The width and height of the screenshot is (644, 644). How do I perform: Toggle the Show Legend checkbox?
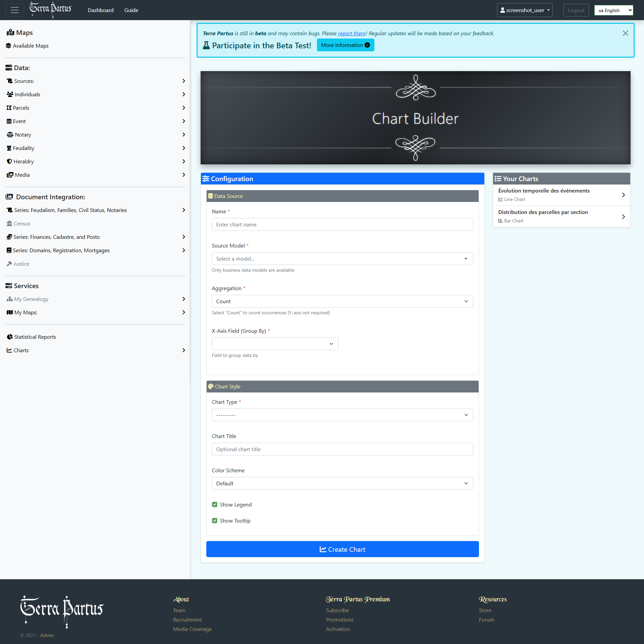coord(215,504)
